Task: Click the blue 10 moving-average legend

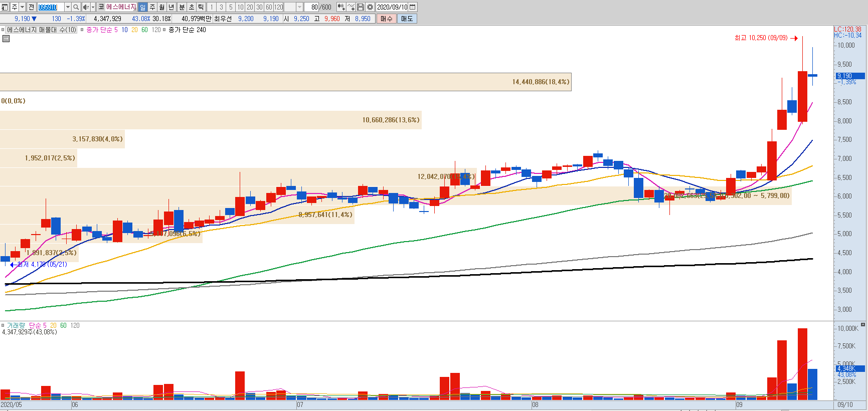Action: (x=124, y=30)
